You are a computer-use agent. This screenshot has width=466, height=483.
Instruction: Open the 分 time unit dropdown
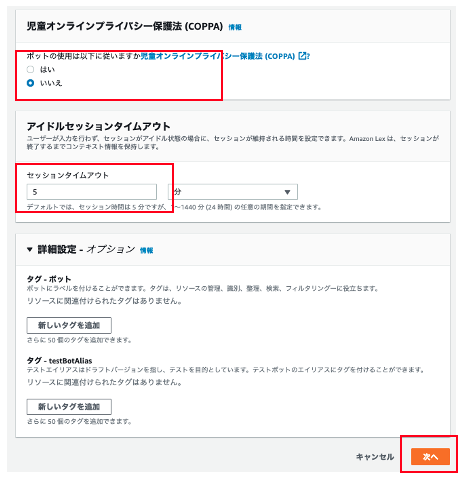233,192
